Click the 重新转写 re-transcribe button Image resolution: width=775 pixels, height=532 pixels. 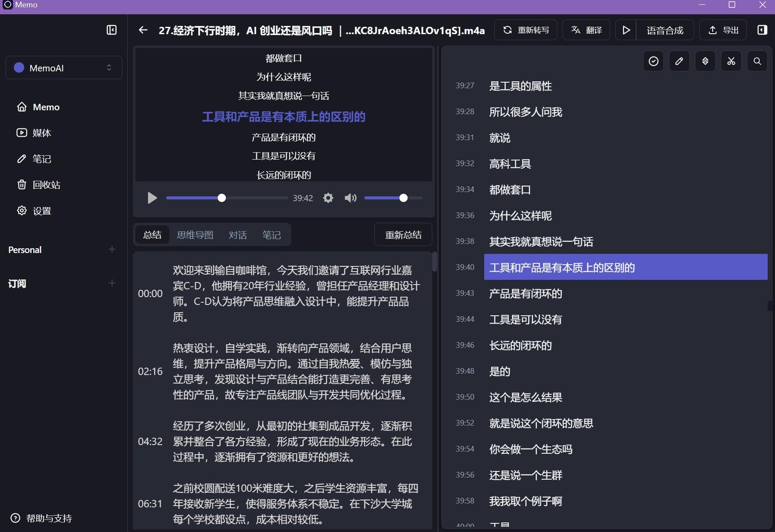[526, 30]
